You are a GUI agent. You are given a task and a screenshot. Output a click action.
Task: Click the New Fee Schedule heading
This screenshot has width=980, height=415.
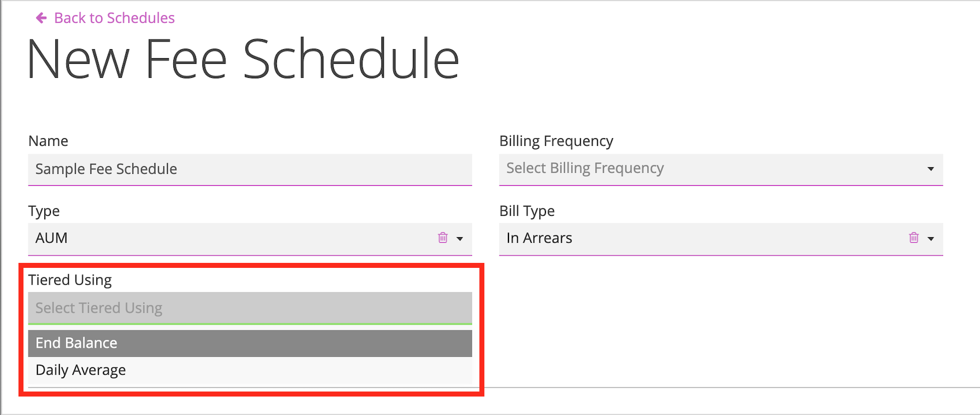243,59
